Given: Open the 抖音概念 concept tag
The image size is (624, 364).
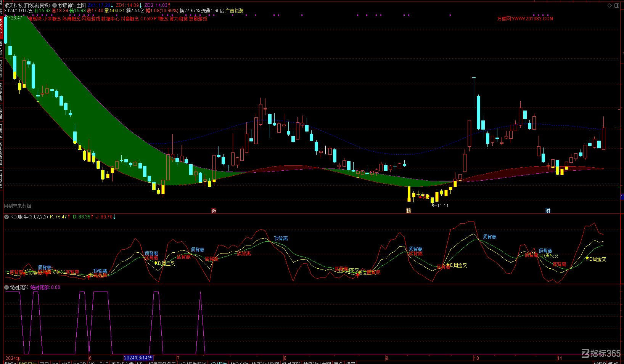Looking at the screenshot, I should pos(130,19).
